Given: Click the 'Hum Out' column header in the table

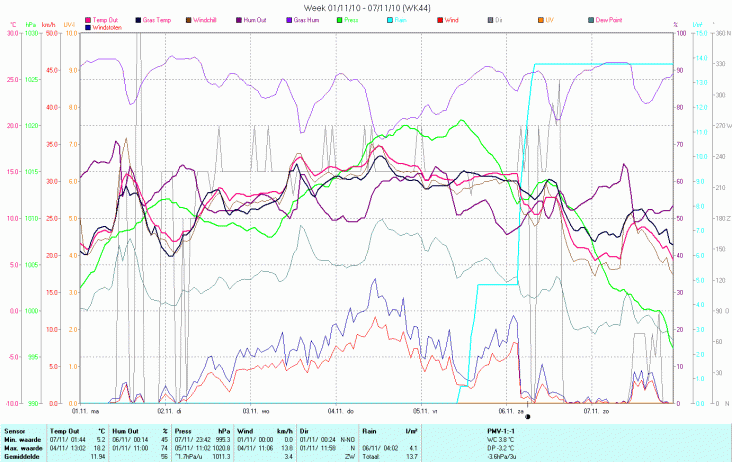Looking at the screenshot, I should click(126, 431).
